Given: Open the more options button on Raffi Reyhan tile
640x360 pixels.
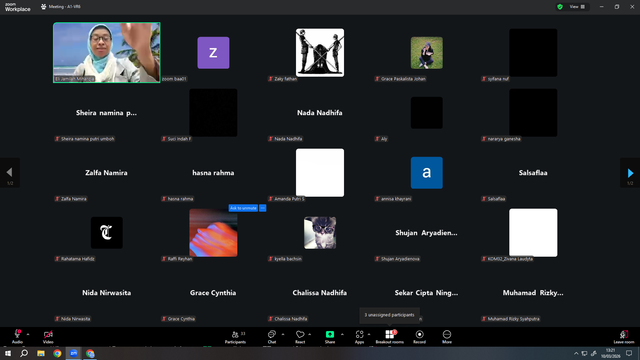Looking at the screenshot, I should click(x=262, y=208).
